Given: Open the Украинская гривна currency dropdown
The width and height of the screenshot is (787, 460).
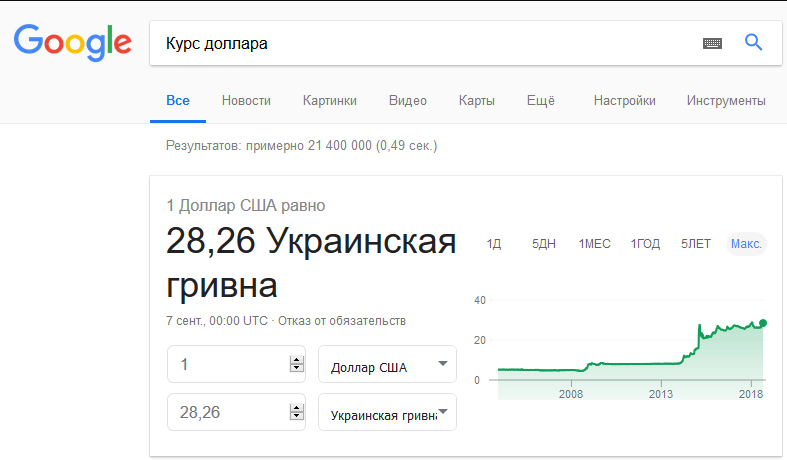Looking at the screenshot, I should pos(387,412).
